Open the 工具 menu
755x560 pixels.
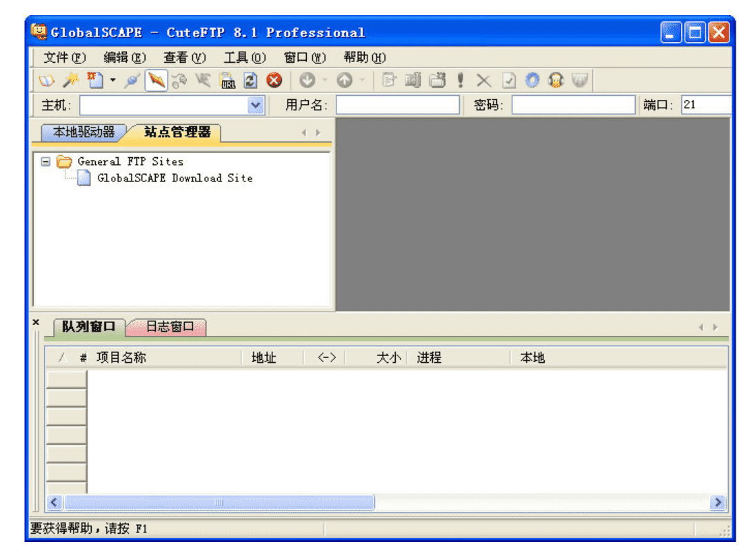(244, 57)
